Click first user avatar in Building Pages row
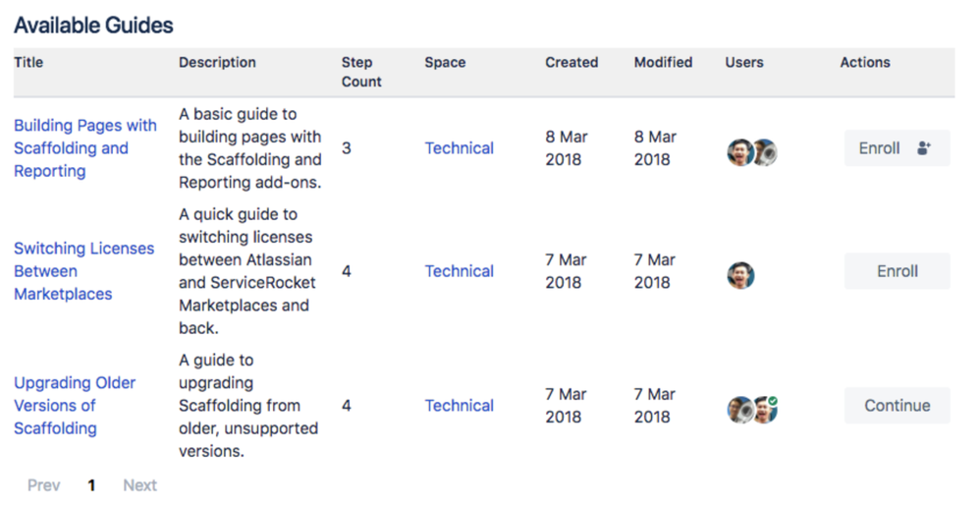The image size is (980, 508). [x=740, y=152]
